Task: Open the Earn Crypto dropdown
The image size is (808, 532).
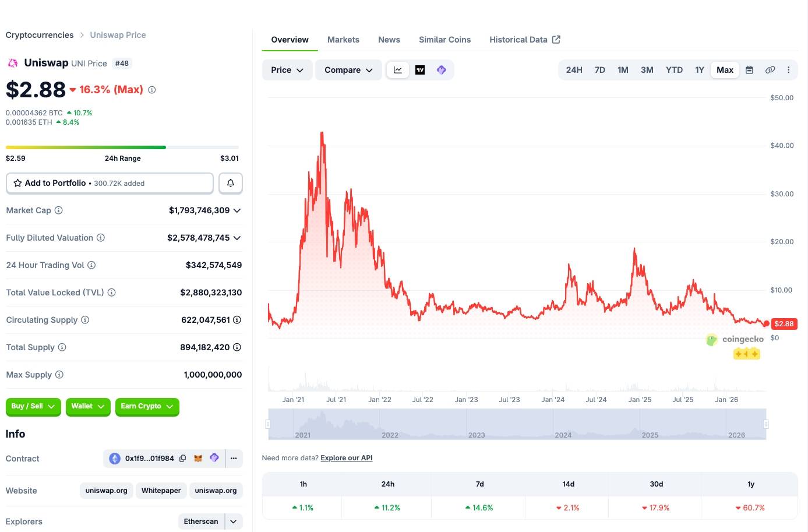Action: pos(147,406)
